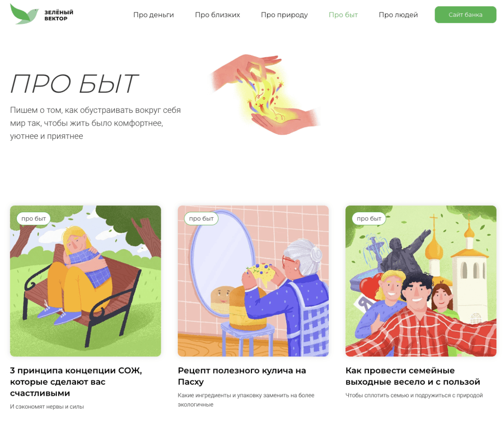Go to the Про природу section
504x422 pixels.
point(285,15)
